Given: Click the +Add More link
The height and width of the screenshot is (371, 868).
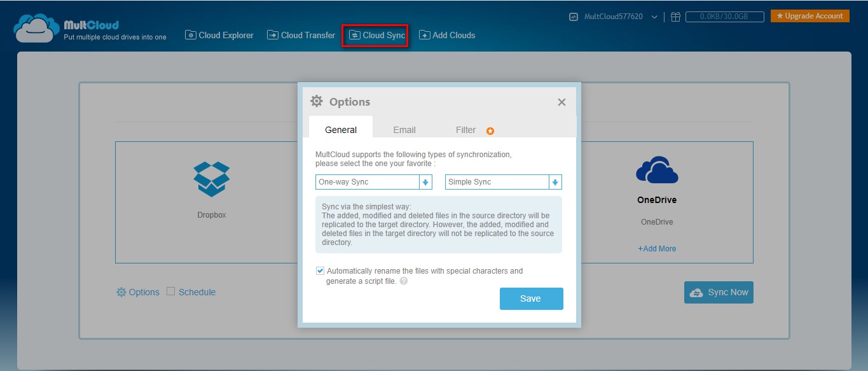Looking at the screenshot, I should tap(657, 249).
